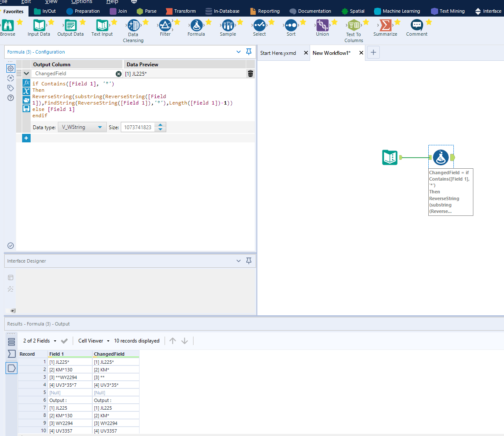This screenshot has width=504, height=436.
Task: Select the Input Data tool
Action: (x=38, y=26)
